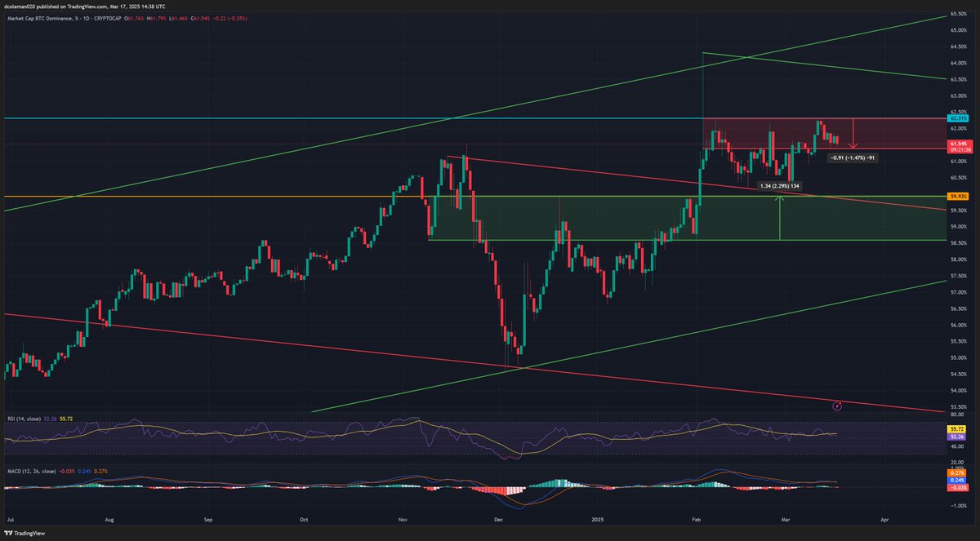
Task: Click the -1.00% MACD scale label
Action: (958, 504)
